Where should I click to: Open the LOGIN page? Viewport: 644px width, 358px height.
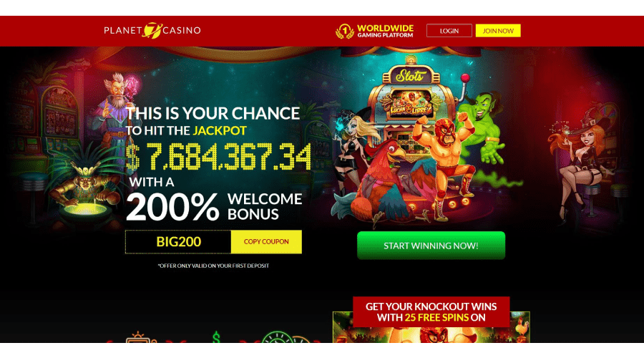click(x=449, y=31)
